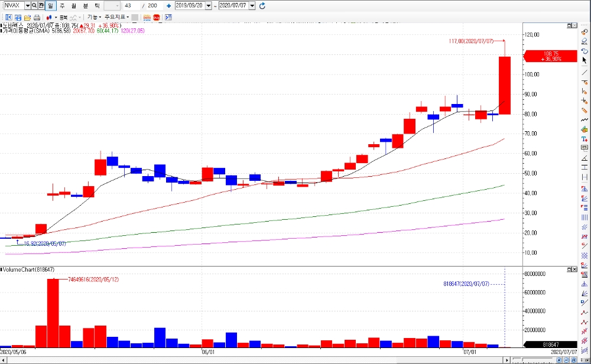Pick the trend line drawing tool
591x364 pixels.
pyautogui.click(x=584, y=72)
